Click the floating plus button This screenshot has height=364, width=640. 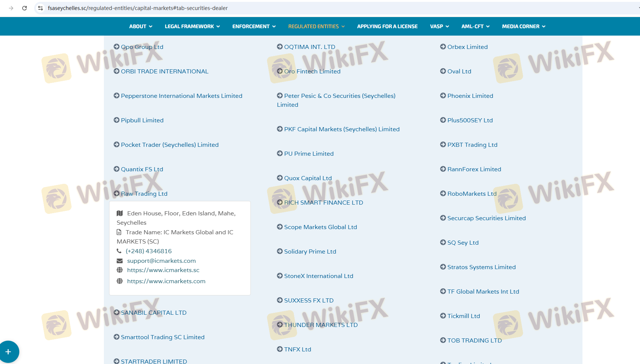8,352
